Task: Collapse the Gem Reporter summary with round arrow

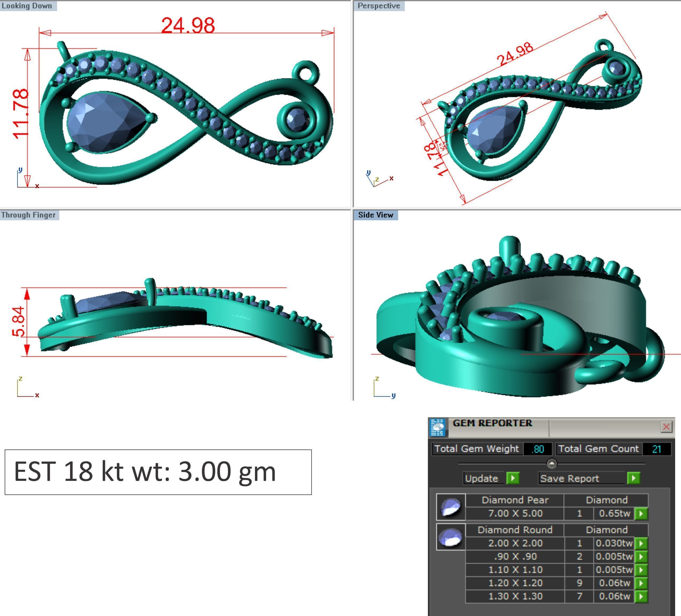Action: [x=552, y=463]
